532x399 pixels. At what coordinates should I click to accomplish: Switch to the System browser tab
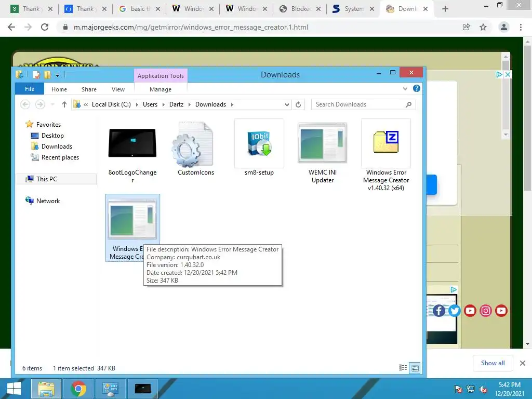coord(353,9)
